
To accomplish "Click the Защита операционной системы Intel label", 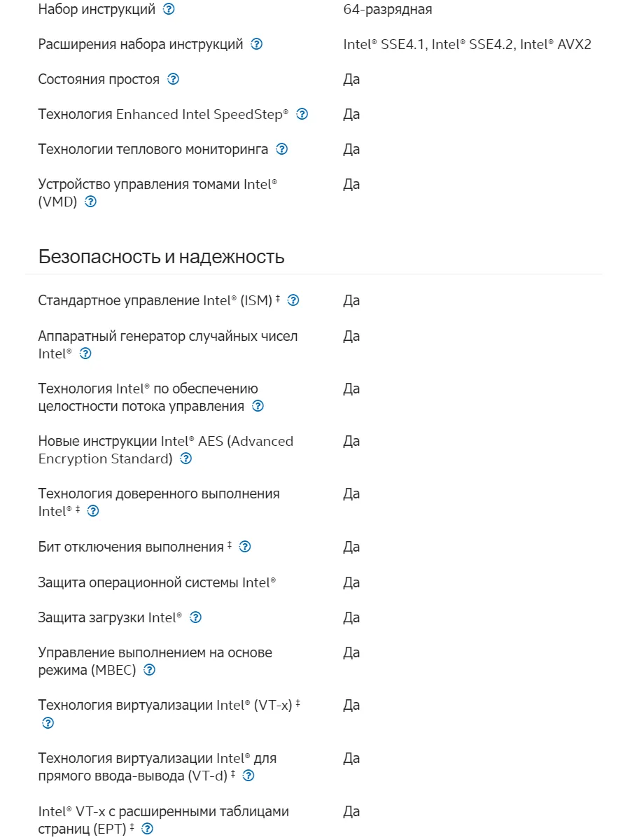I will (x=157, y=583).
